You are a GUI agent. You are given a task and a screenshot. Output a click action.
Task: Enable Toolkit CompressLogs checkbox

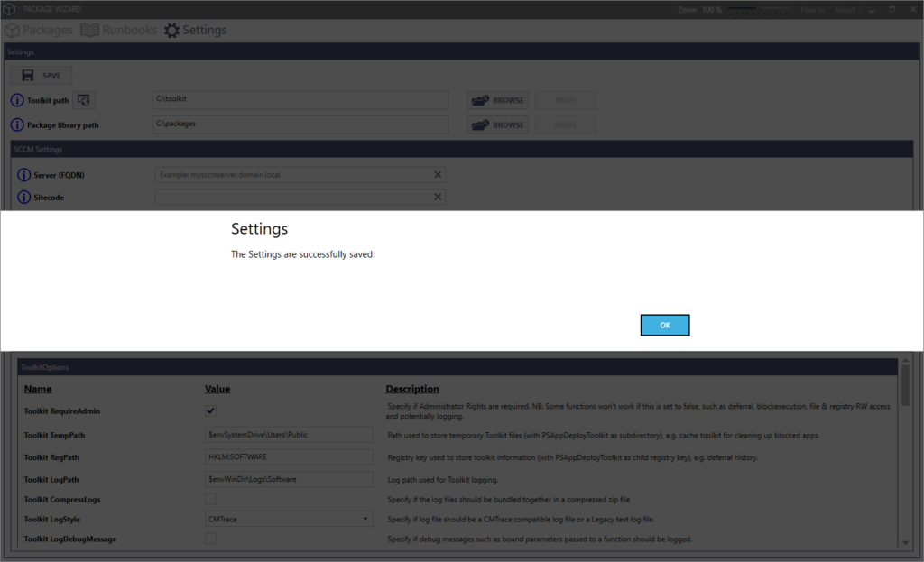coord(210,499)
